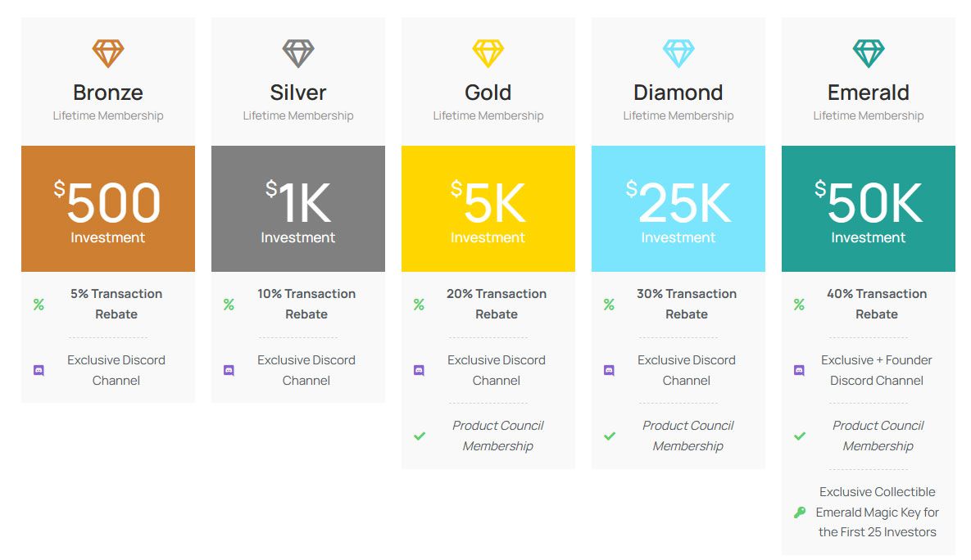
Task: Click the Emerald tier heading
Action: point(869,93)
